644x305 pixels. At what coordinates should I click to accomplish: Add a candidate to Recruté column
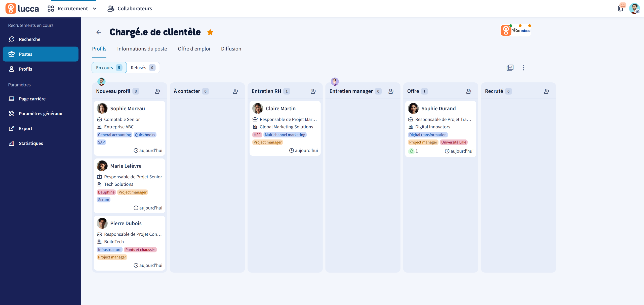(x=546, y=91)
